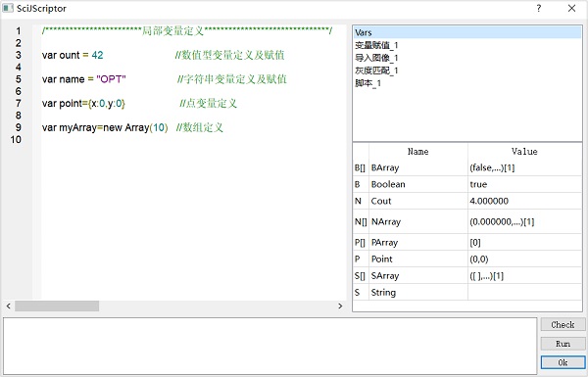Image resolution: width=588 pixels, height=377 pixels.
Task: Click the comment //点变量定义
Action: [x=208, y=103]
